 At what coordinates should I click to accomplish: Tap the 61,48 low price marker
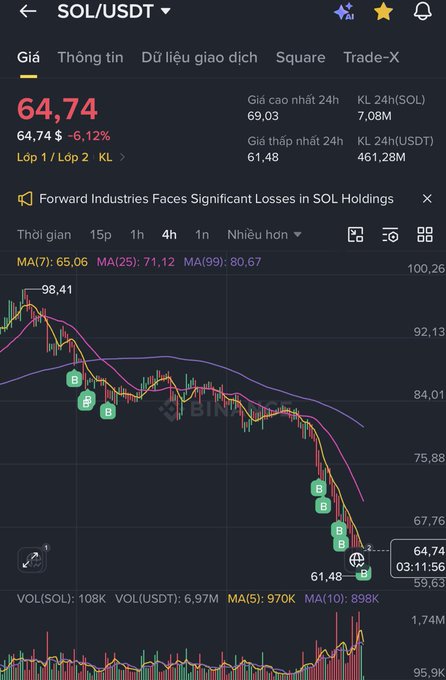tap(326, 577)
